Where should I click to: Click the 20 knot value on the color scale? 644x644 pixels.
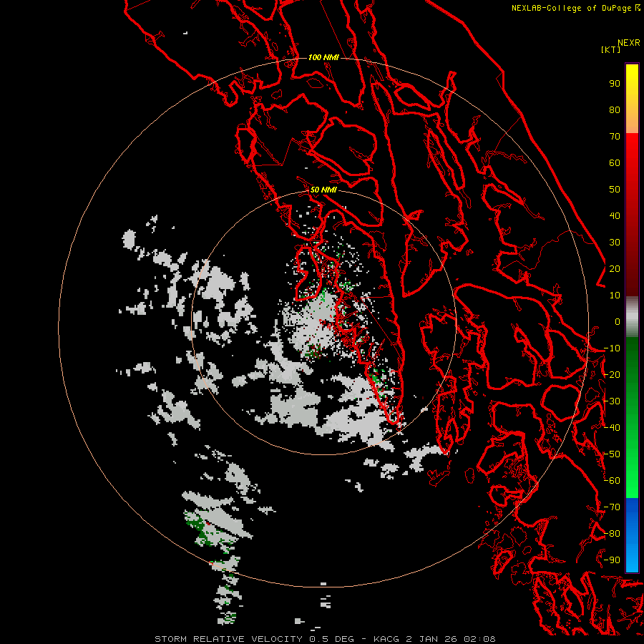(x=615, y=269)
